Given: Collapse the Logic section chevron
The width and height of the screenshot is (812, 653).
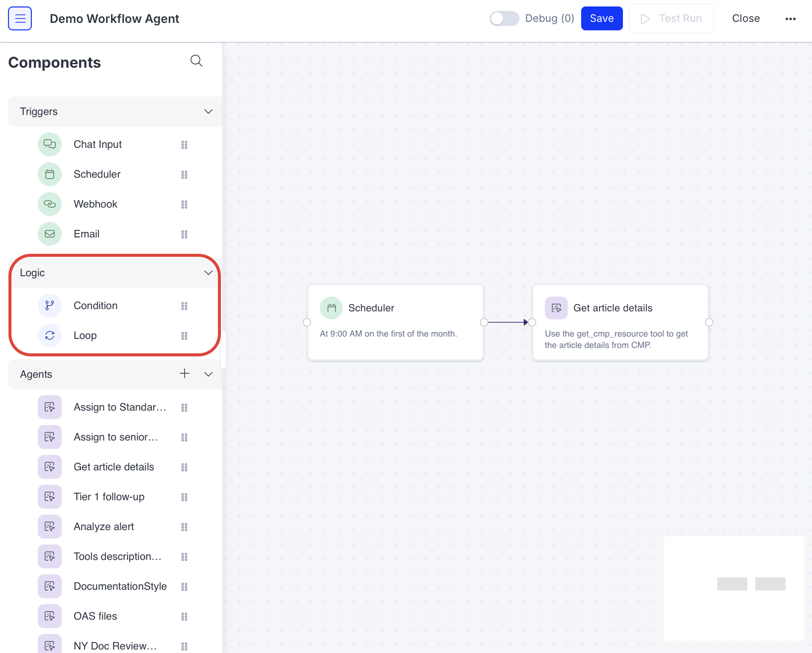Looking at the screenshot, I should coord(208,273).
